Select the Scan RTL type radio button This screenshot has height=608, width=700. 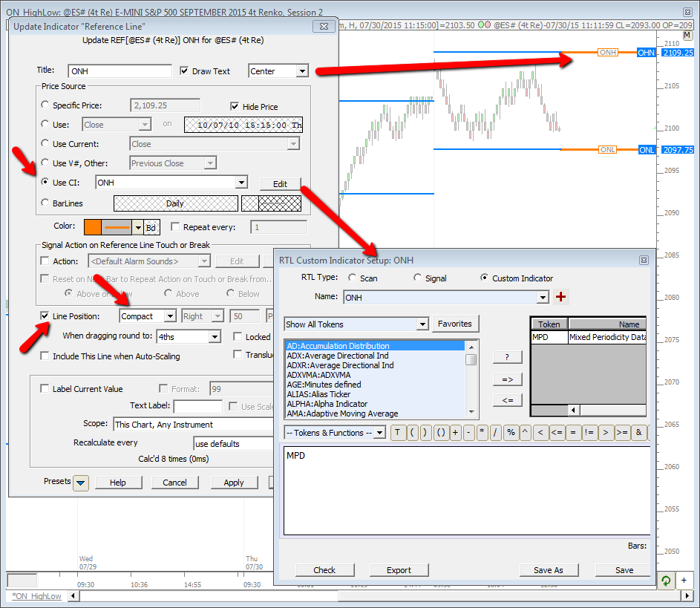coord(353,278)
